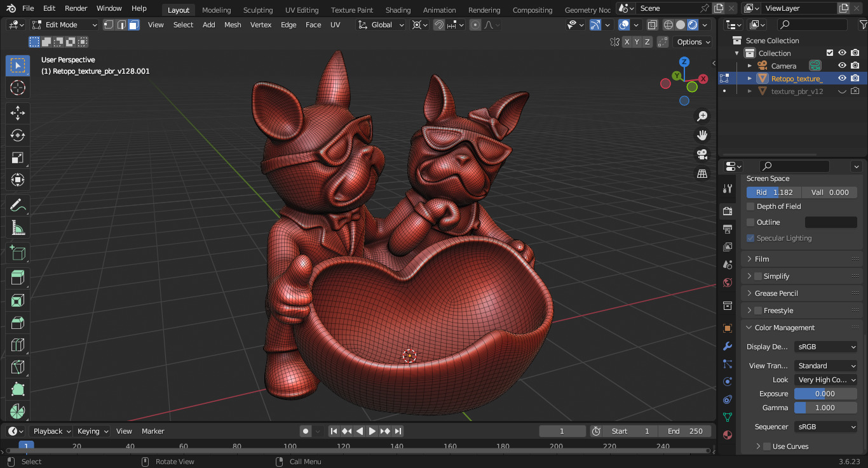
Task: Switch to the UV Editing workspace
Action: click(x=302, y=10)
